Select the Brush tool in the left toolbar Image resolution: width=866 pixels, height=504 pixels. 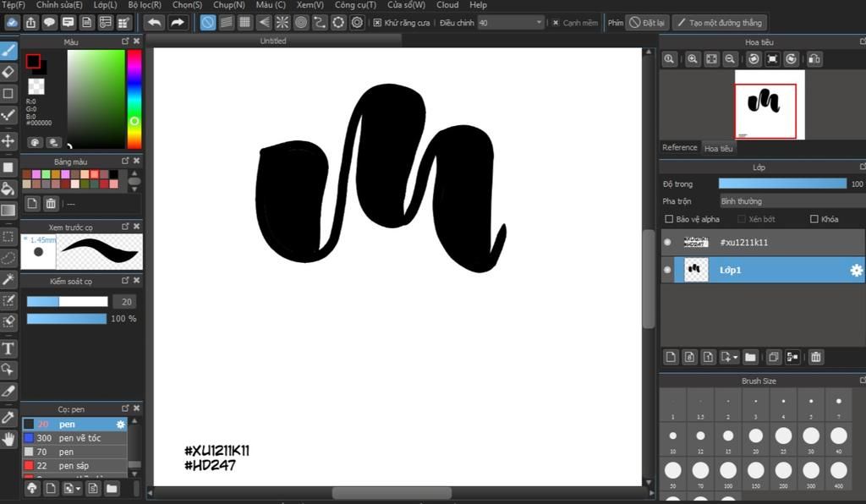coord(8,51)
